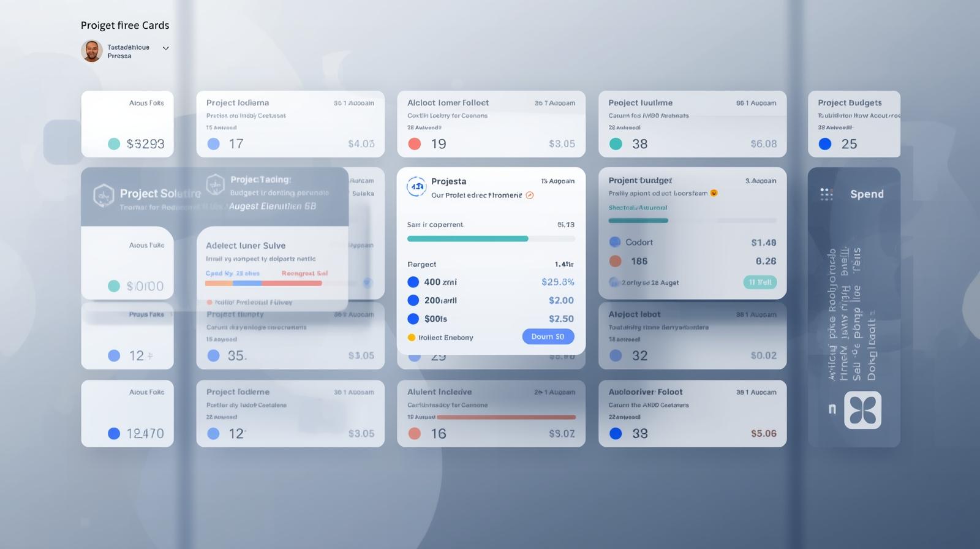Open the grid dots icon beside Spend

click(826, 194)
